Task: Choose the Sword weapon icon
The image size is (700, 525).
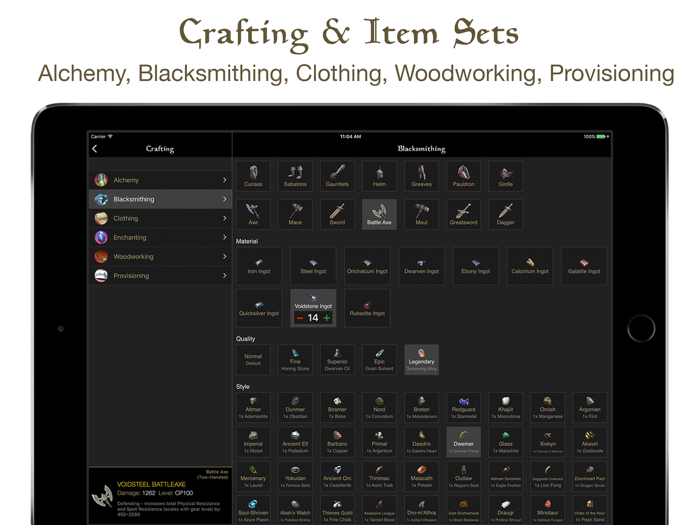Action: click(x=337, y=214)
